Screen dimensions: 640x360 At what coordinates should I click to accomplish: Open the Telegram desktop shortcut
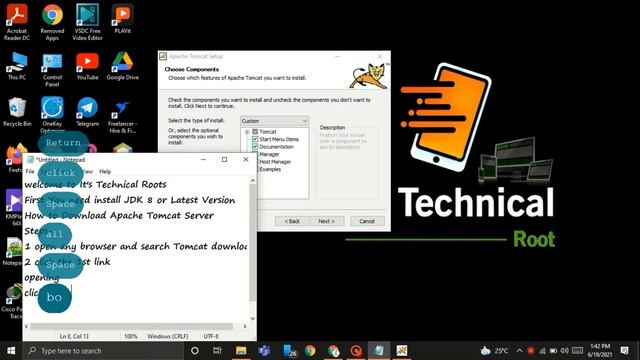click(87, 111)
